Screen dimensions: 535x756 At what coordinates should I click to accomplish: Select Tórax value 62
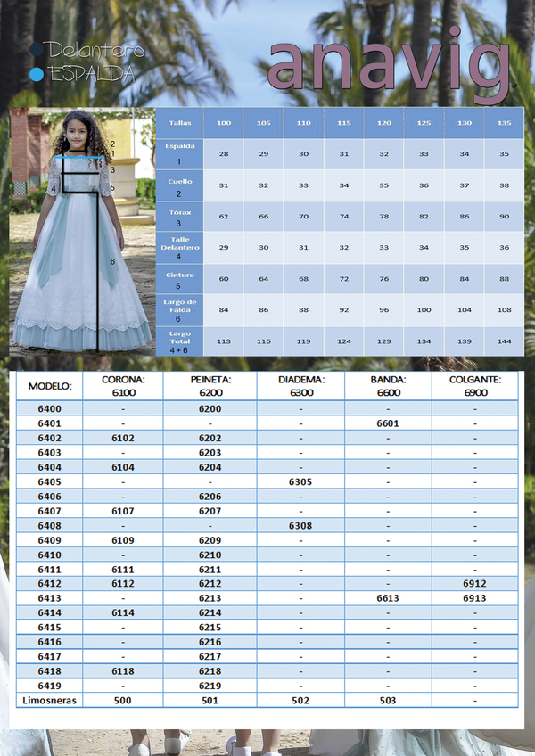(224, 217)
